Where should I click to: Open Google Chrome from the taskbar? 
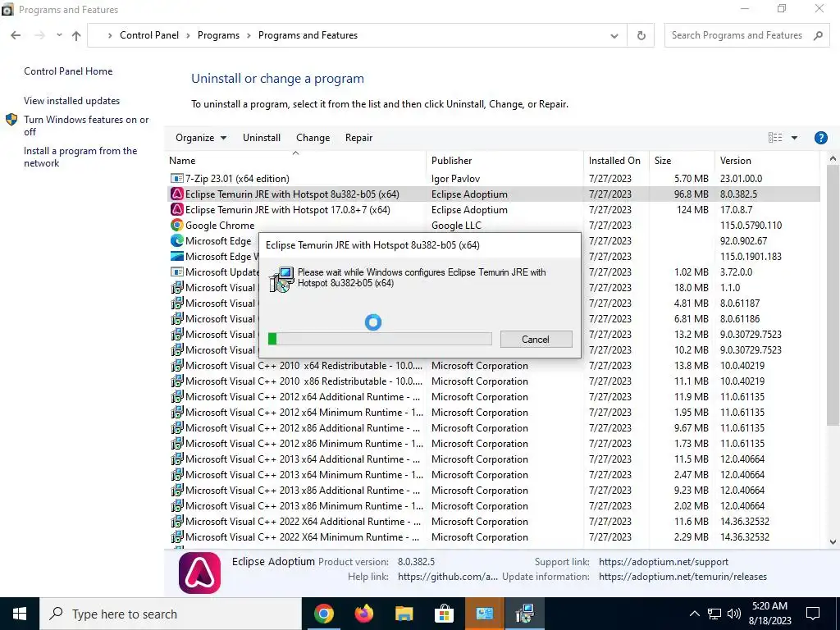click(323, 614)
